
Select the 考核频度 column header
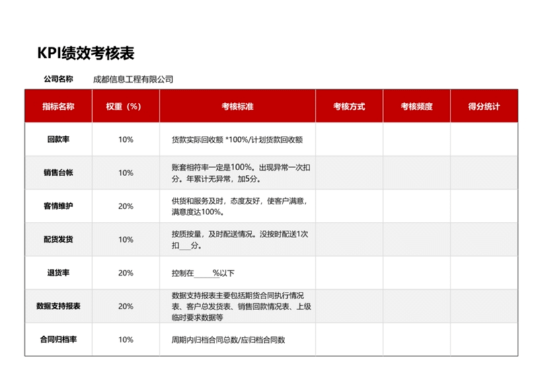click(x=416, y=106)
